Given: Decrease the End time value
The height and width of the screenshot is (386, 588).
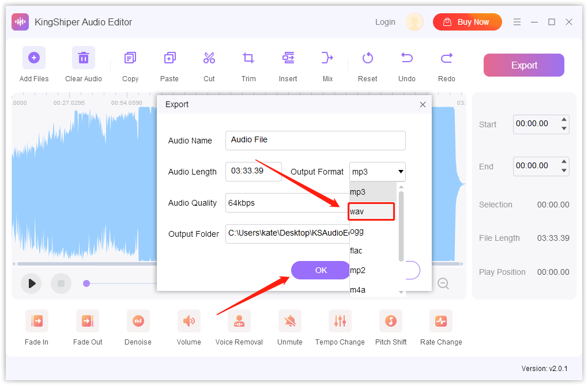Looking at the screenshot, I should click(564, 171).
